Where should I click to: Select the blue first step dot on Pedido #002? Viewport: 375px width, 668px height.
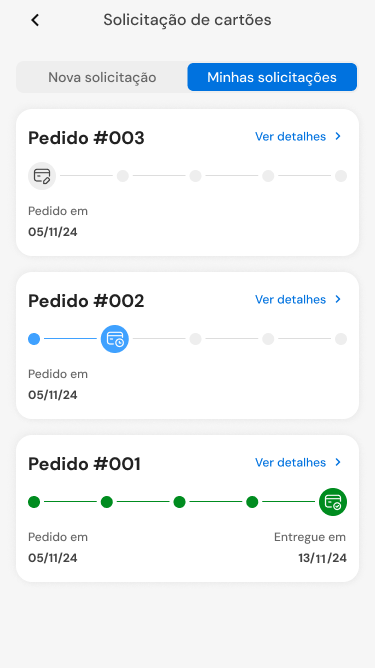point(34,339)
